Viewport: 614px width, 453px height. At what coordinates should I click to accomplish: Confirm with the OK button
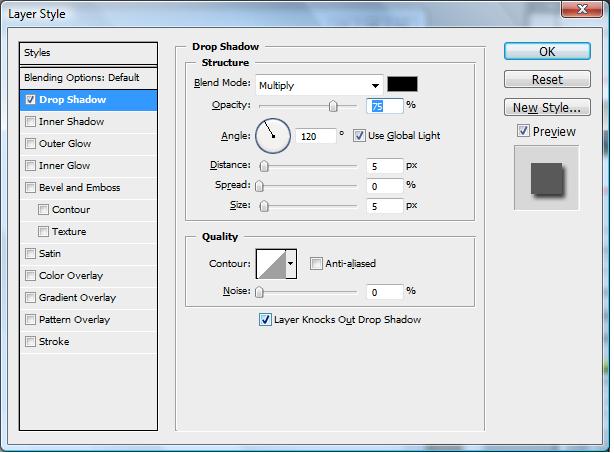547,51
